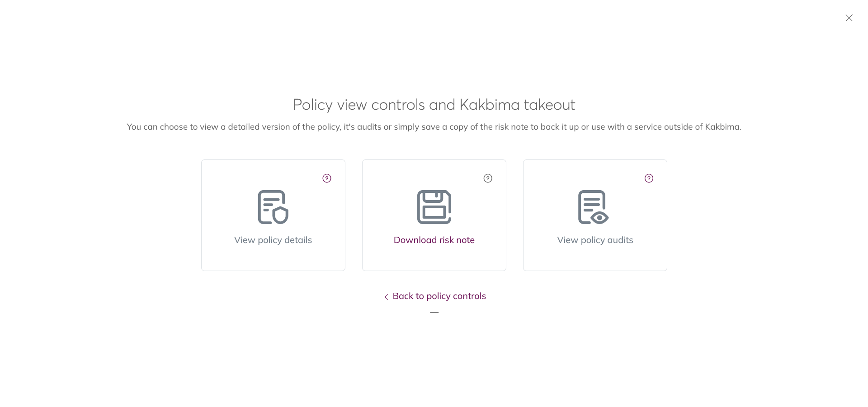Screen dimensions: 868x407
Task: Click the 'View policy audits' text label
Action: click(x=595, y=240)
